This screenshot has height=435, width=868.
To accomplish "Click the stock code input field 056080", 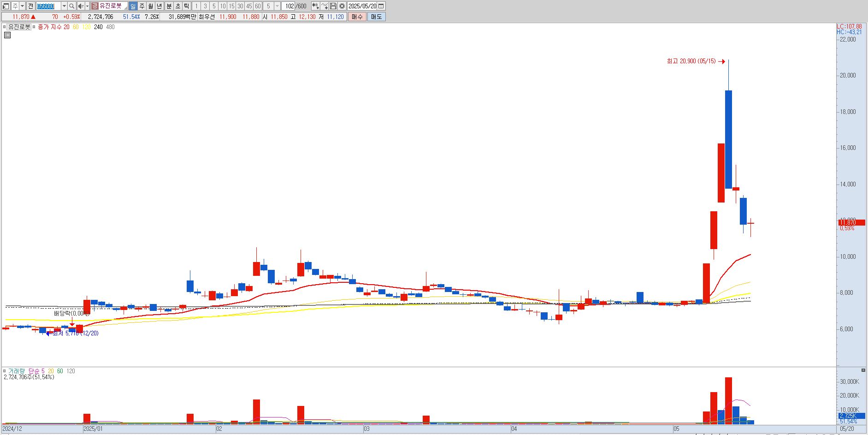I will 48,6.
